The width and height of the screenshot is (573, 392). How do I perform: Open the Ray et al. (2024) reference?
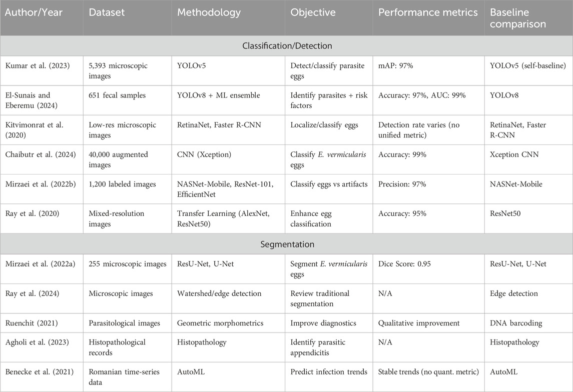tap(29, 293)
